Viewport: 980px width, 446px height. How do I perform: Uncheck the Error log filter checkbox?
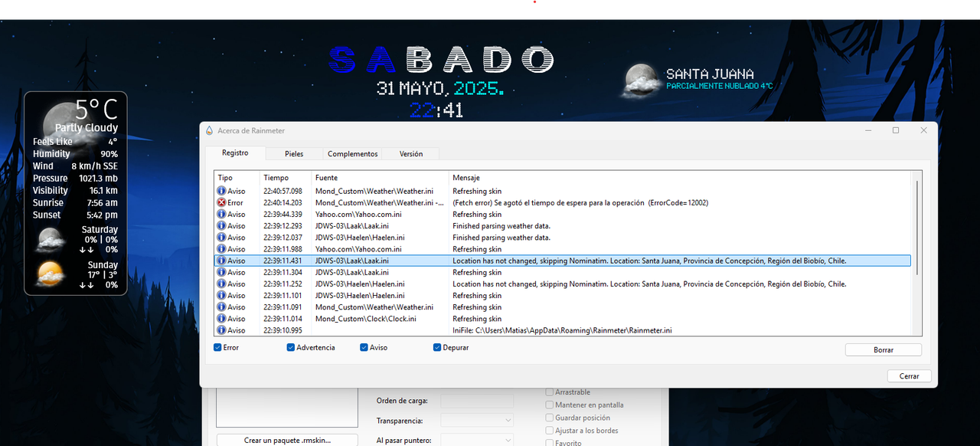218,347
